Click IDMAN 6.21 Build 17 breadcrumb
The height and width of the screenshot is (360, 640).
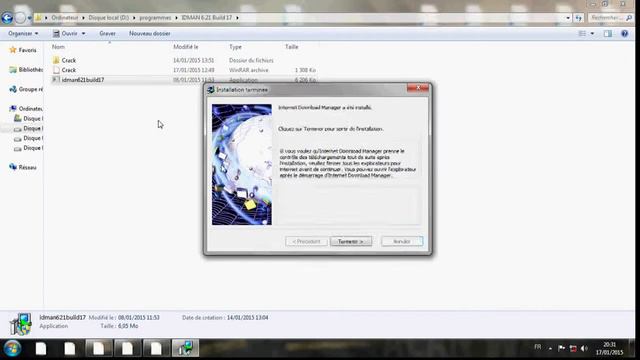coord(207,18)
